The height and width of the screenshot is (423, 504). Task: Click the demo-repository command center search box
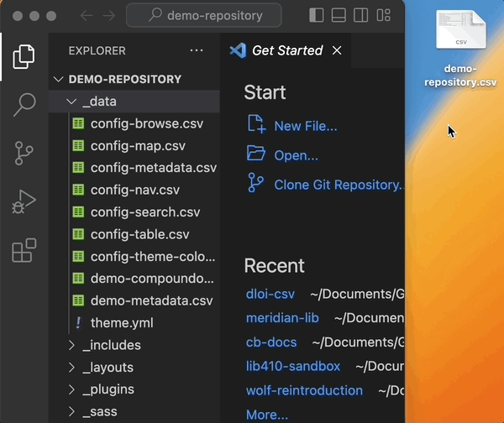[204, 15]
